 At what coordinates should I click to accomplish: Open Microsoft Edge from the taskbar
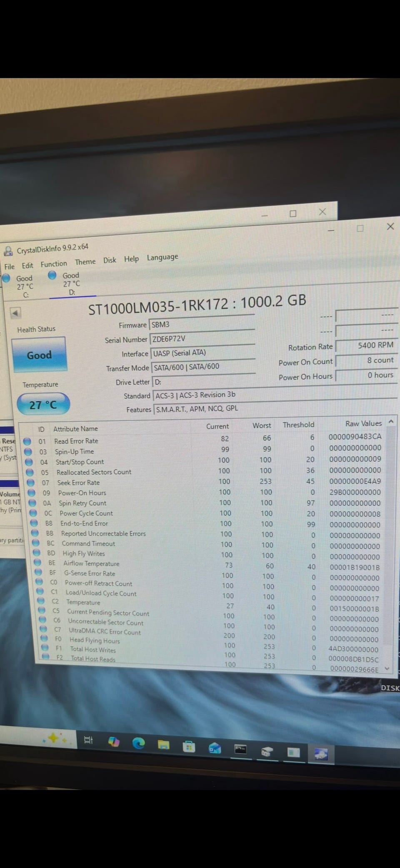click(138, 742)
